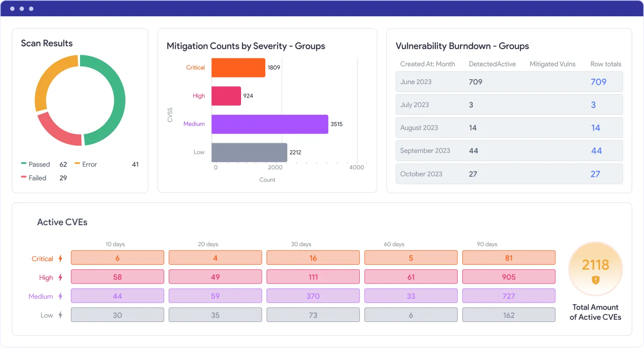Screen dimensions: 644x348
Task: Click the Low 90 days cell 162
Action: (x=509, y=315)
